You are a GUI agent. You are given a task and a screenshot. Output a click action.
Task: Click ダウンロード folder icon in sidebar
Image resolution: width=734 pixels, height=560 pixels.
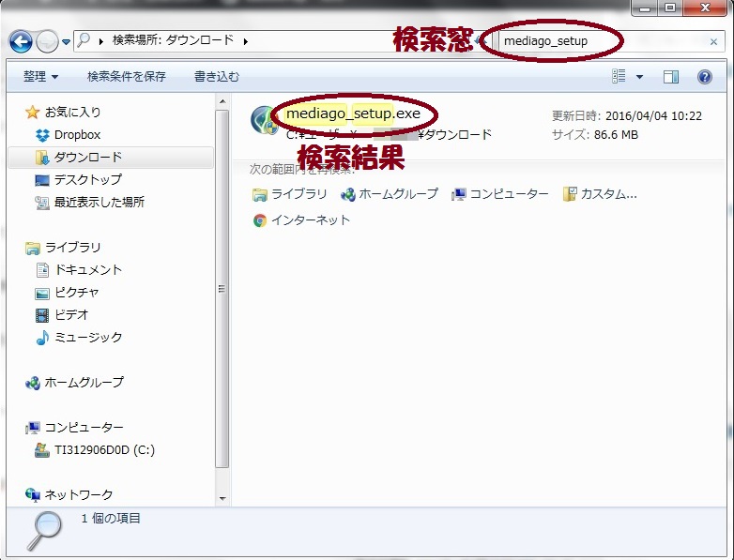pos(42,158)
